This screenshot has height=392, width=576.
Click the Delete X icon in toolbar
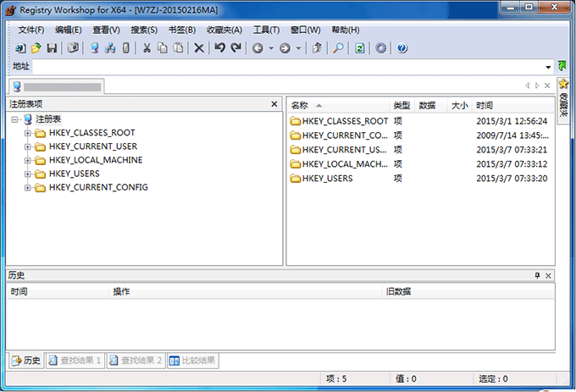click(199, 48)
